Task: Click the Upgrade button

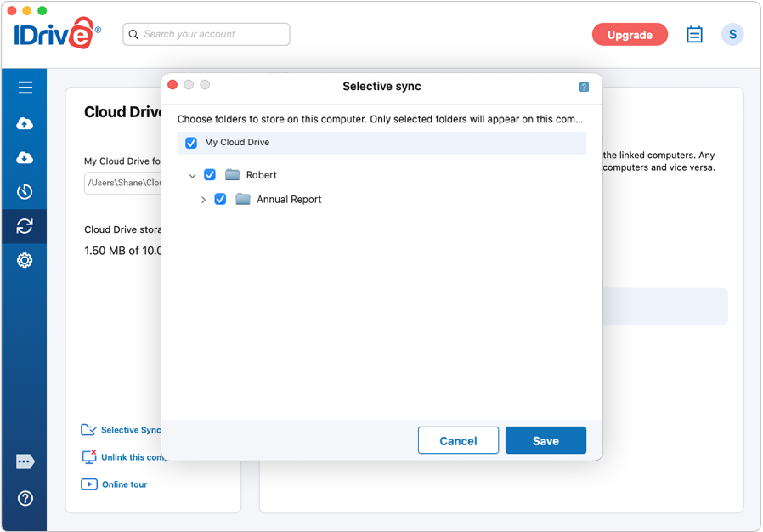Action: [630, 35]
